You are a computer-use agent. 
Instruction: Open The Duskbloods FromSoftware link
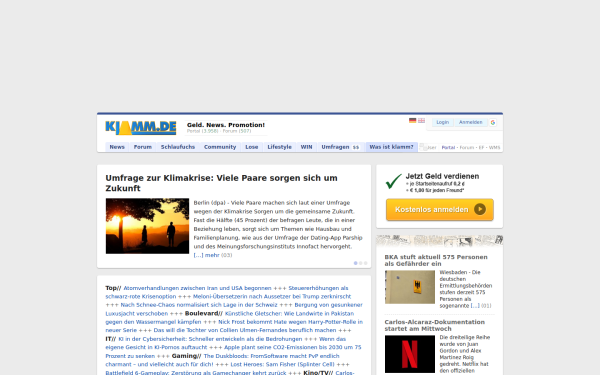click(x=272, y=356)
